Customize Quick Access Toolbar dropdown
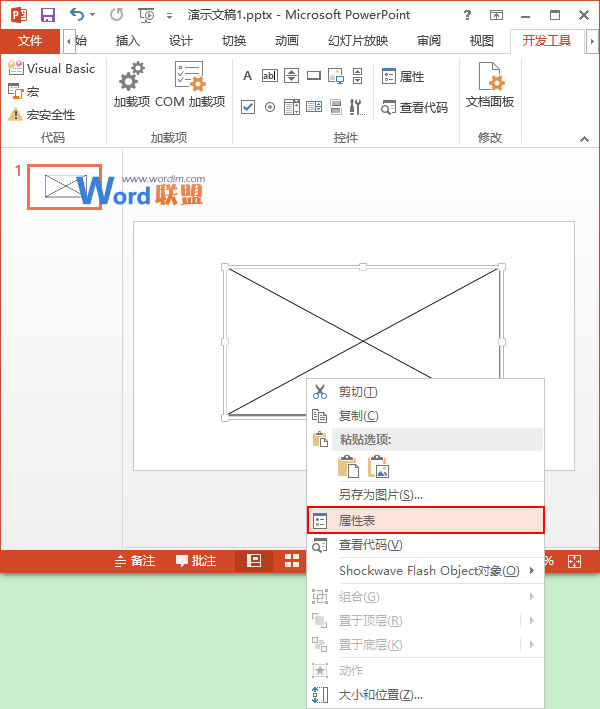Viewport: 600px width, 709px height. [170, 16]
